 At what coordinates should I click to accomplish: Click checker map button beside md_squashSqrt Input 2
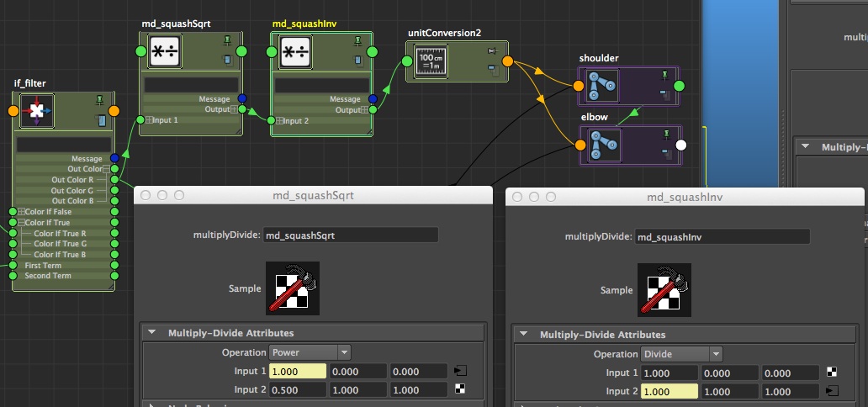point(460,390)
